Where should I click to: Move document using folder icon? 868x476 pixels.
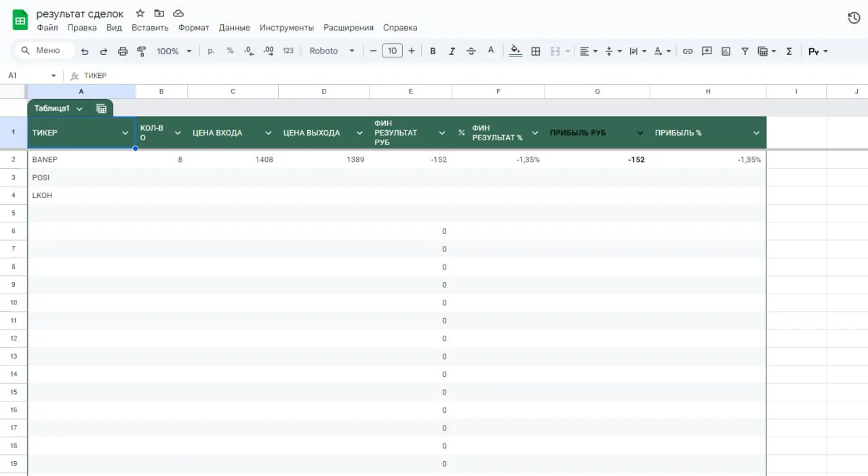pyautogui.click(x=159, y=14)
